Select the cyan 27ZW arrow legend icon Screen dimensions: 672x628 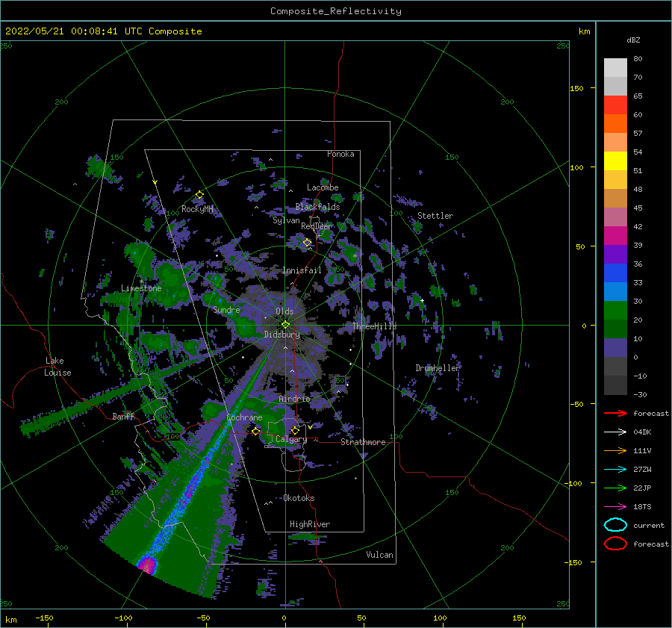[x=615, y=470]
